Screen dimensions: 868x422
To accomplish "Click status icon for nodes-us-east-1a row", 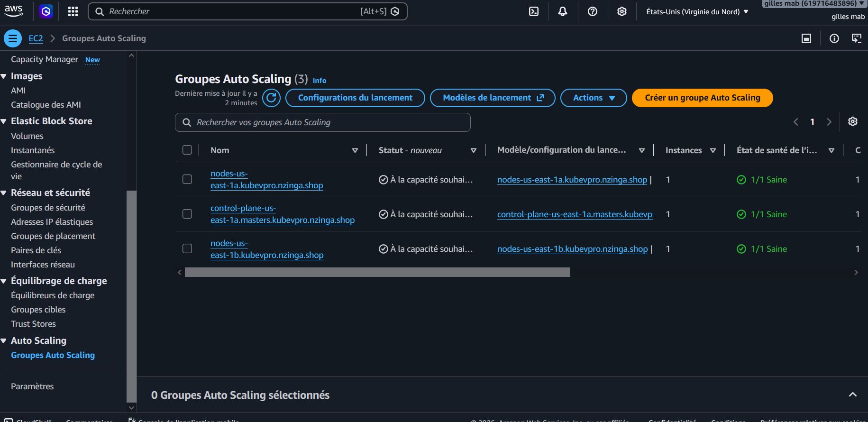I will pyautogui.click(x=384, y=180).
